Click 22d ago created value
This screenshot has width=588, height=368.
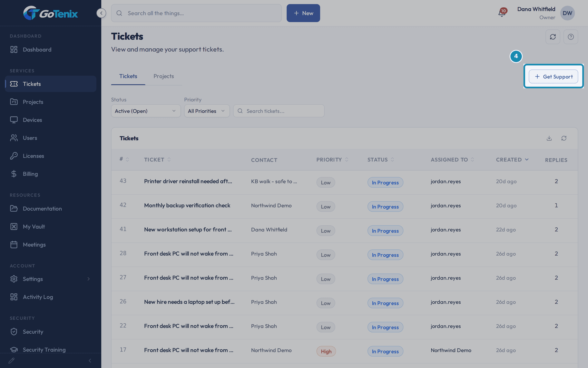[506, 230]
